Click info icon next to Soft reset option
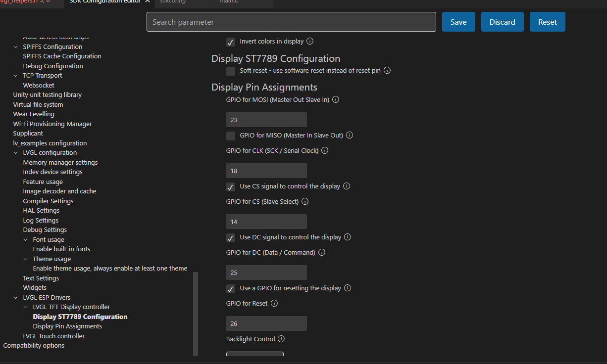607x364 pixels. click(x=387, y=71)
